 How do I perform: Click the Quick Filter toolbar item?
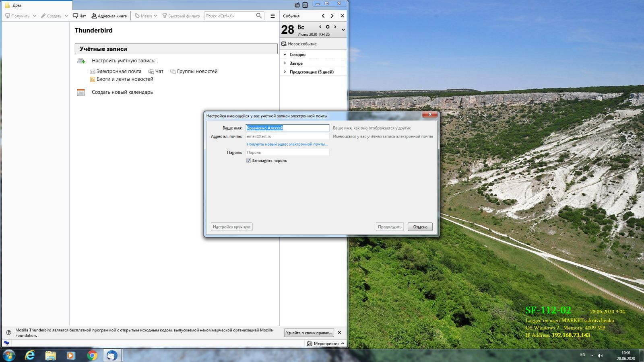point(181,16)
